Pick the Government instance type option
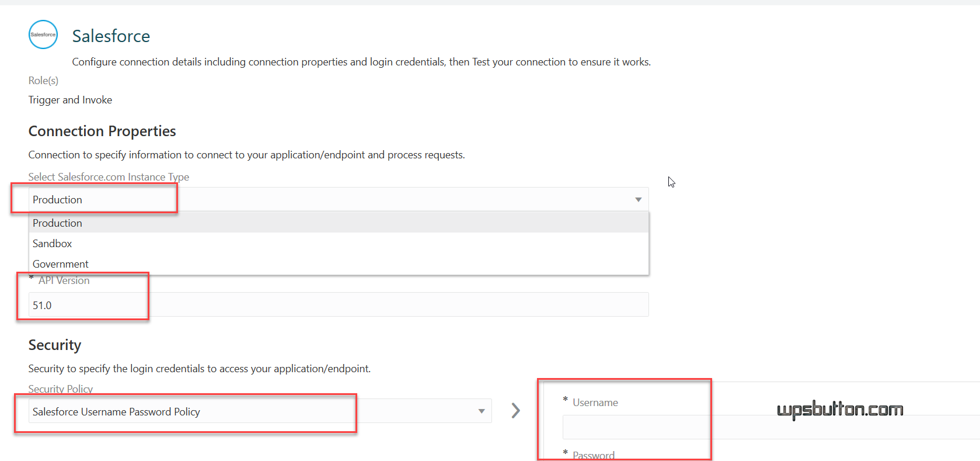 (339, 264)
